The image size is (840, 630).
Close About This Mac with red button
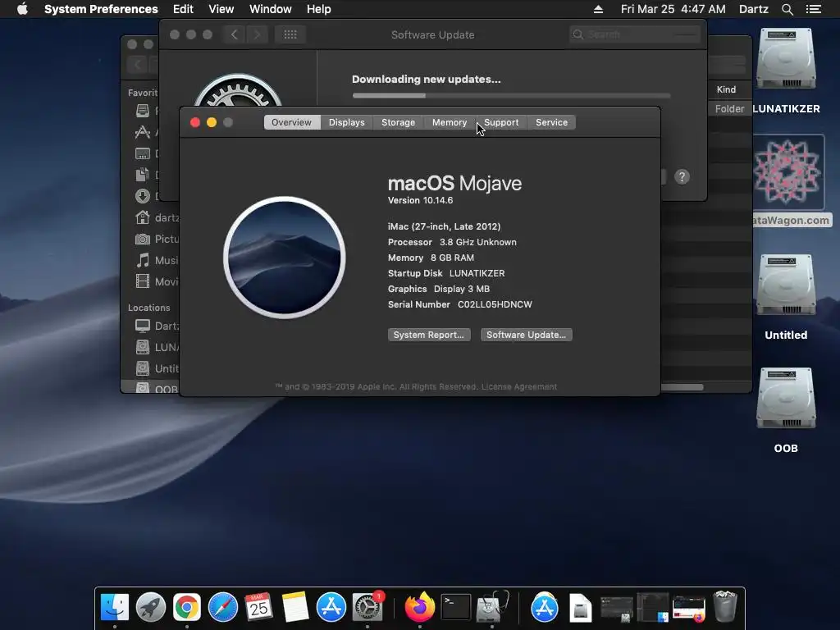195,122
